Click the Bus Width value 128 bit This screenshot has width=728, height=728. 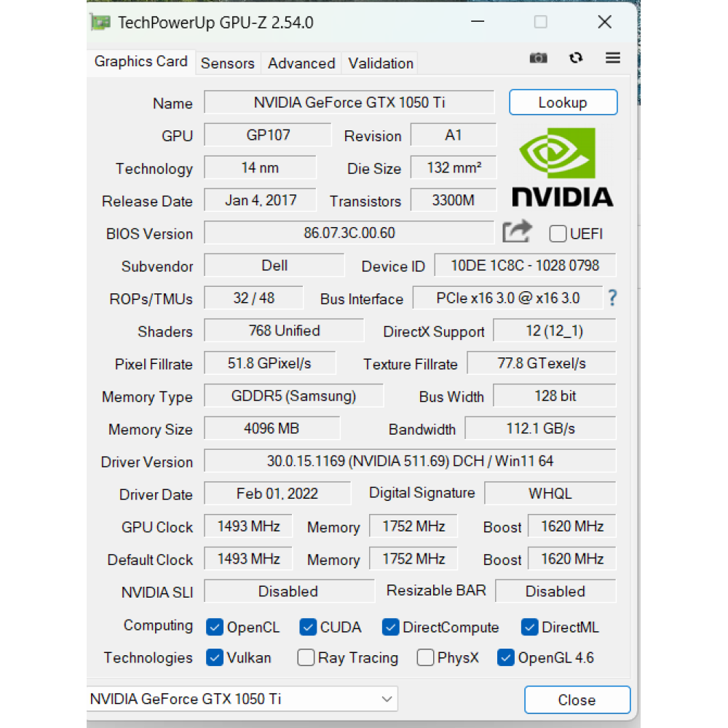pos(554,395)
